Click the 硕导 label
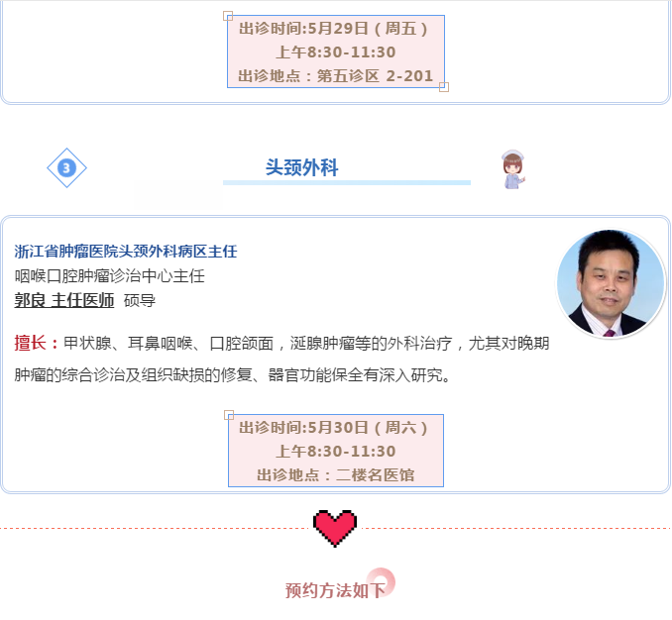 pyautogui.click(x=140, y=300)
